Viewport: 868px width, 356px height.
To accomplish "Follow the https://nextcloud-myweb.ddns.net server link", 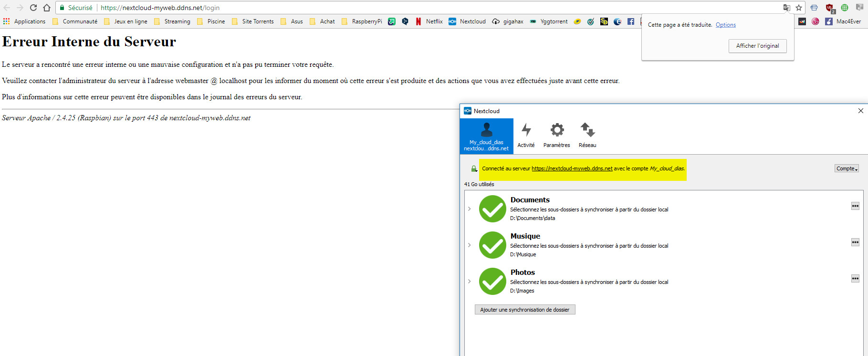I will [572, 168].
